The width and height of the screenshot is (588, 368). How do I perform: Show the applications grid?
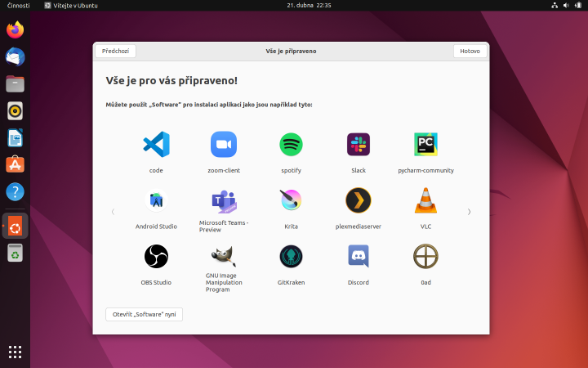click(x=15, y=352)
